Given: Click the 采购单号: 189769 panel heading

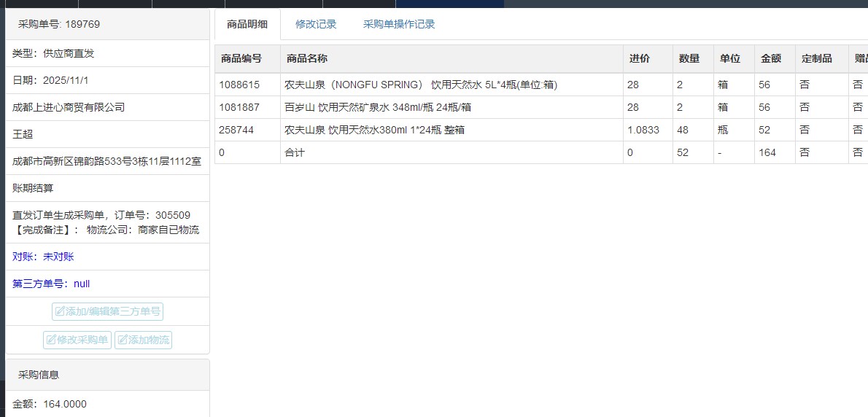Looking at the screenshot, I should point(59,24).
